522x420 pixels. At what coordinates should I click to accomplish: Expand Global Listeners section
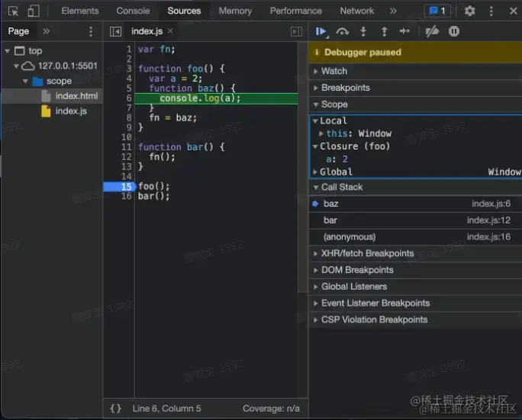415,287
